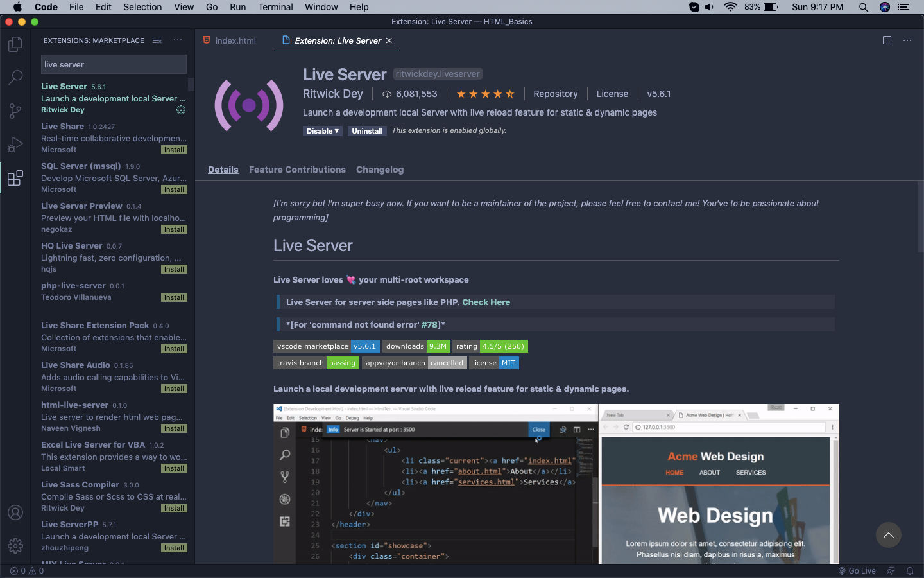Open the Siri icon in menu bar
Image resolution: width=924 pixels, height=578 pixels.
885,7
